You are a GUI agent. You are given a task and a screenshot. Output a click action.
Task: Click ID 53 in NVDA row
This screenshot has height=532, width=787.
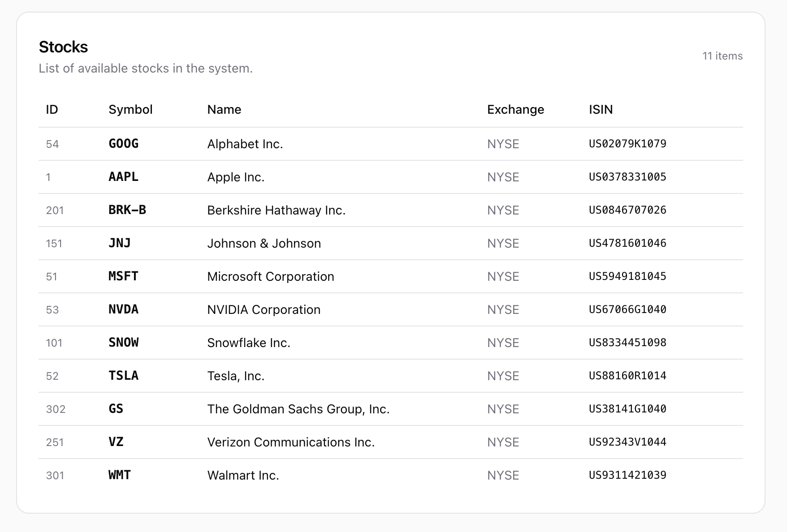point(52,310)
